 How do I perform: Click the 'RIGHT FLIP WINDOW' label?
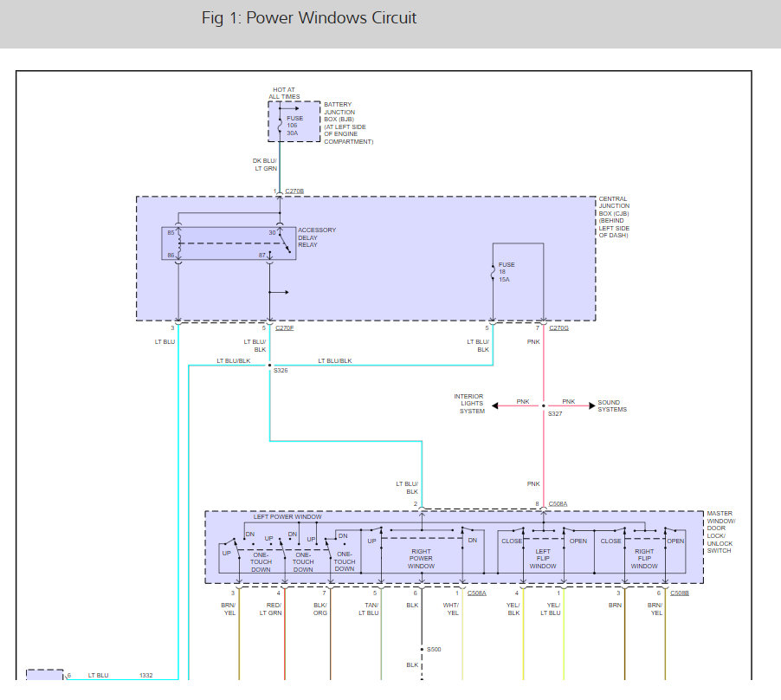point(644,559)
